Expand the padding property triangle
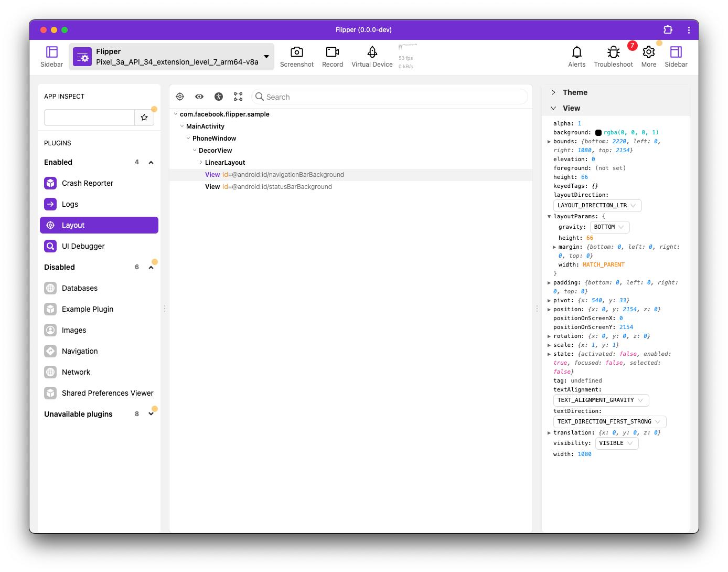 [x=549, y=283]
